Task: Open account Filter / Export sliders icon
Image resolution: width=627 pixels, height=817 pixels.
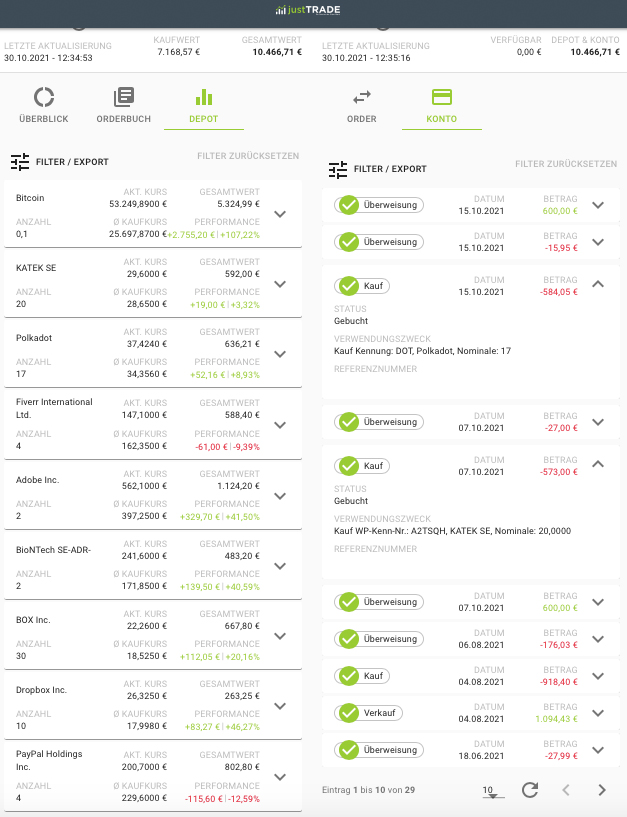Action: point(338,169)
